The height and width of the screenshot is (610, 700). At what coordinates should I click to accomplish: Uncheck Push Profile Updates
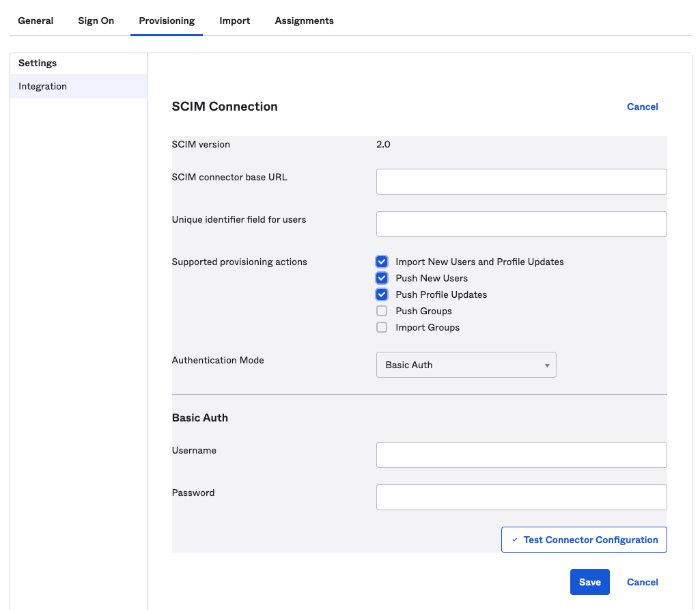pos(381,294)
